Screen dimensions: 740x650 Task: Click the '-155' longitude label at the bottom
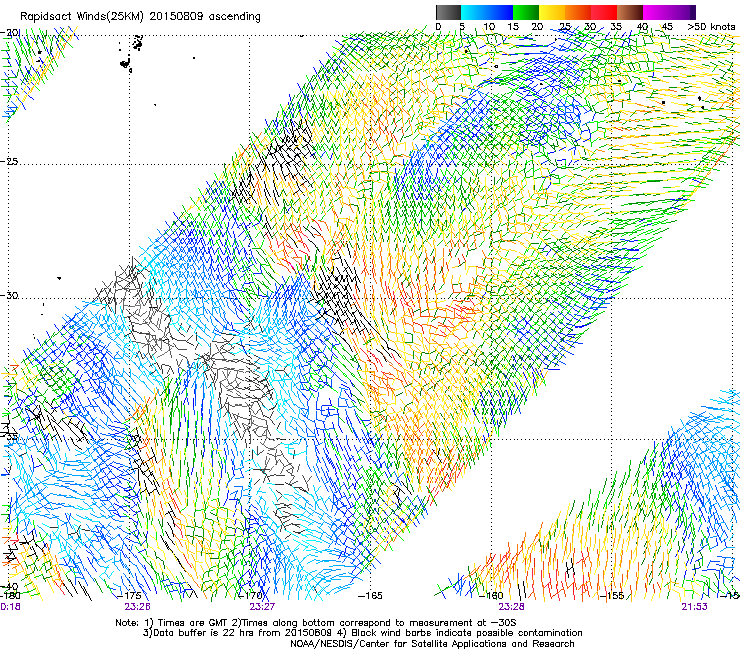(x=612, y=596)
